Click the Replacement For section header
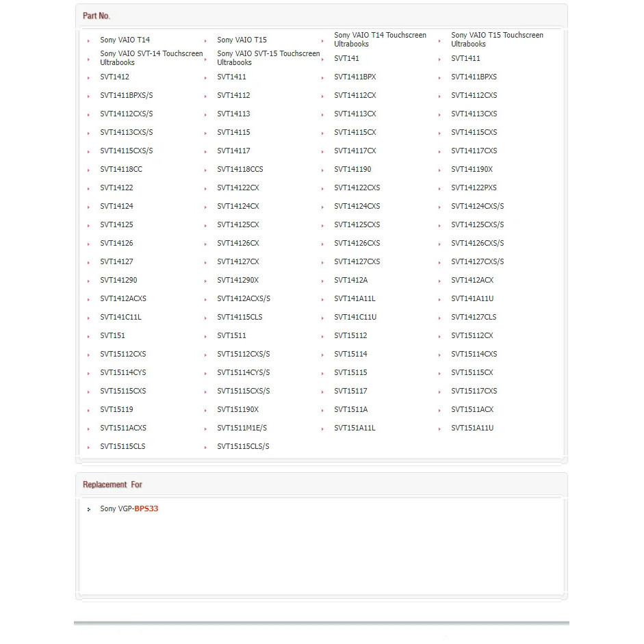Viewport: 644px width, 644px height. tap(112, 485)
